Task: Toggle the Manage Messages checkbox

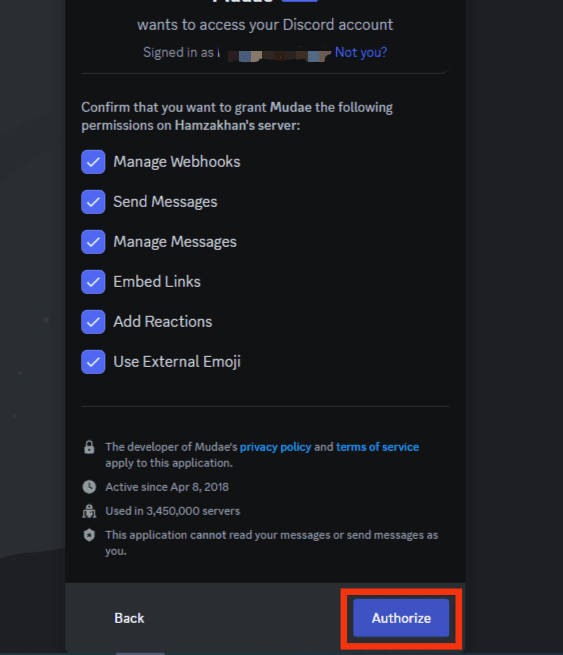Action: (93, 242)
